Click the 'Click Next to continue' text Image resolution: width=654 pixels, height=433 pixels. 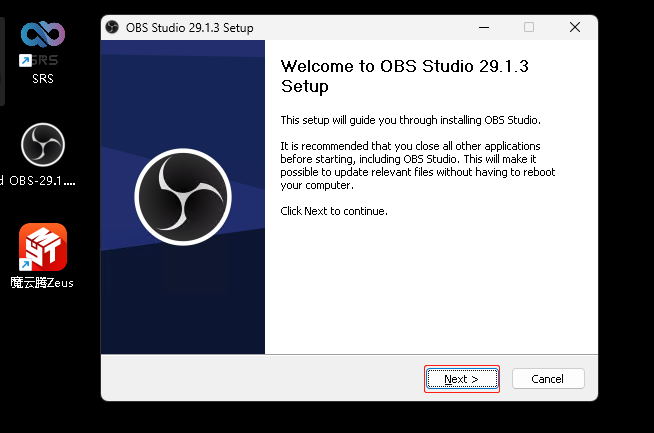334,211
